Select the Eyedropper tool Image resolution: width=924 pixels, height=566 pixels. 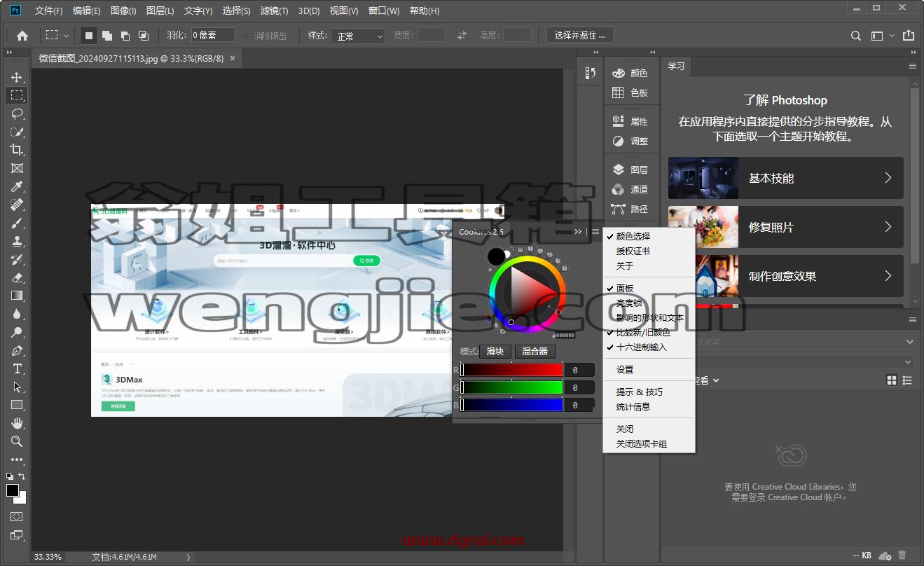[17, 186]
